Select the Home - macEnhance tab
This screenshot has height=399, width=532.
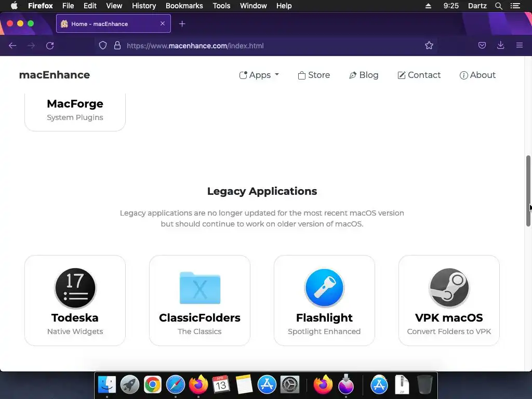(113, 23)
